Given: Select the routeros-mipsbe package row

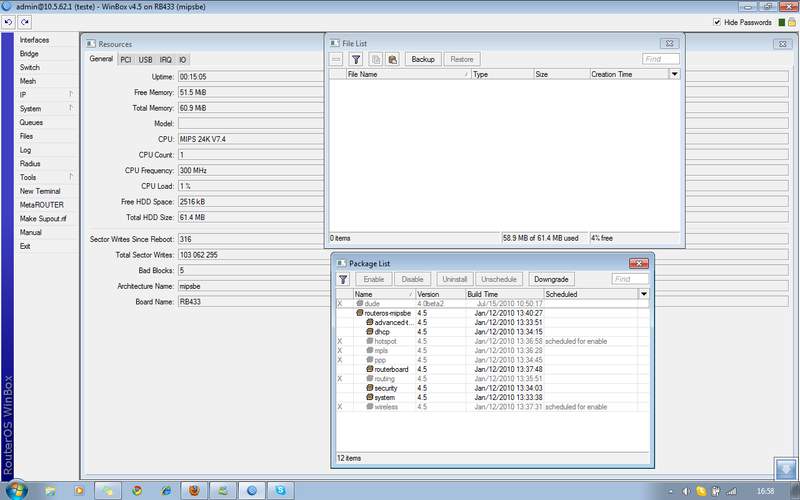Looking at the screenshot, I should (x=492, y=313).
